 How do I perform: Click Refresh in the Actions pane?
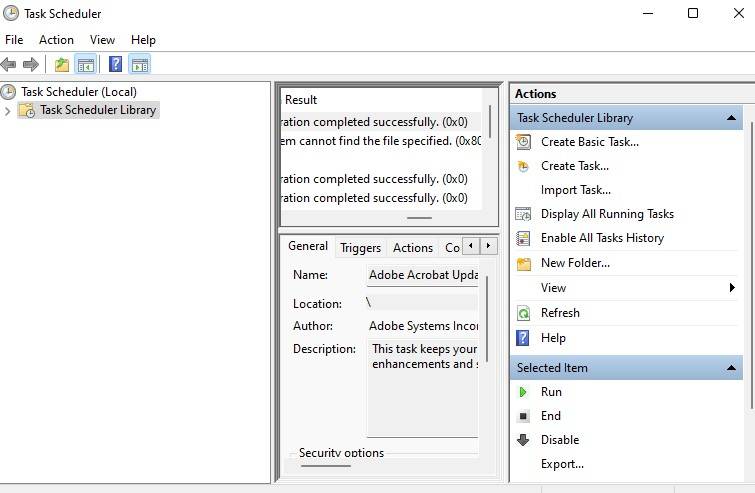pyautogui.click(x=560, y=313)
